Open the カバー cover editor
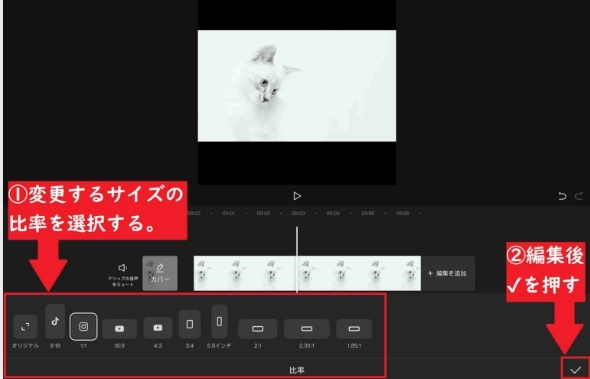 (x=160, y=273)
